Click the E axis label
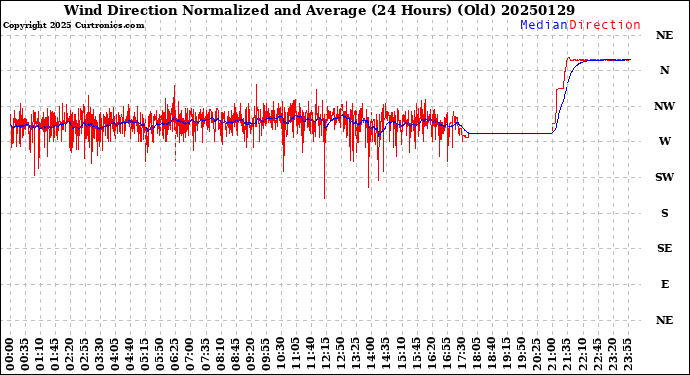This screenshot has width=690, height=375. click(664, 284)
